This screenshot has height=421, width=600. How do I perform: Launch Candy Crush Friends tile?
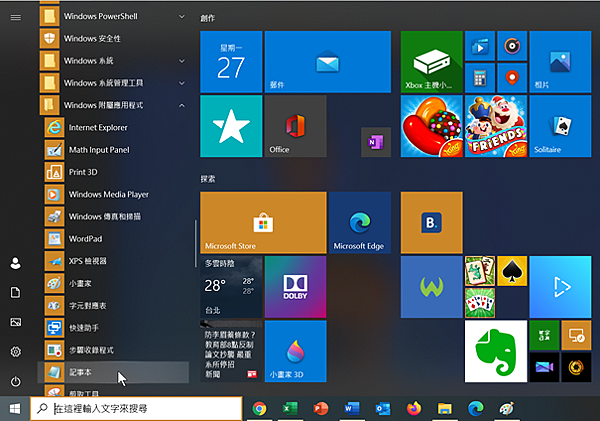tap(496, 126)
